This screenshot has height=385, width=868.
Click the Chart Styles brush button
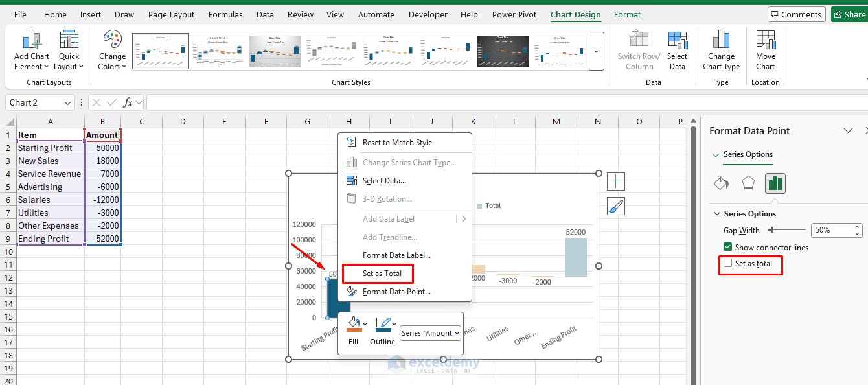coord(616,206)
